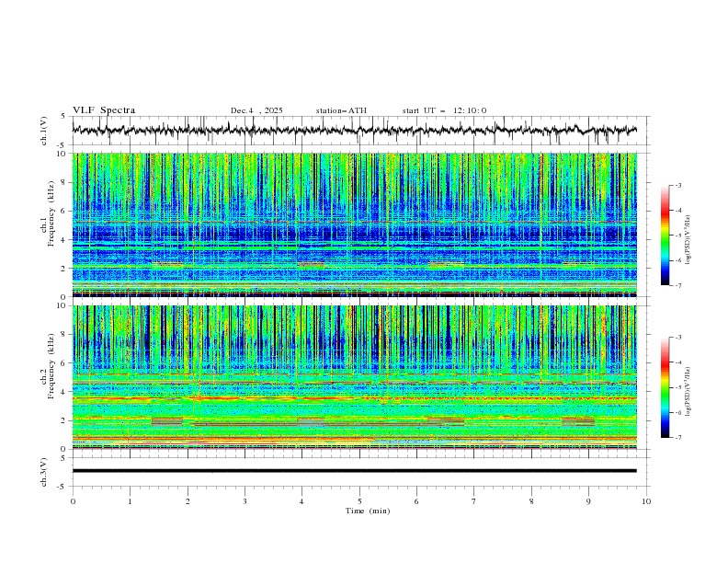Screen dimensions: 728x563
Task: Click the ch.3 flat black trace
Action: (x=354, y=471)
